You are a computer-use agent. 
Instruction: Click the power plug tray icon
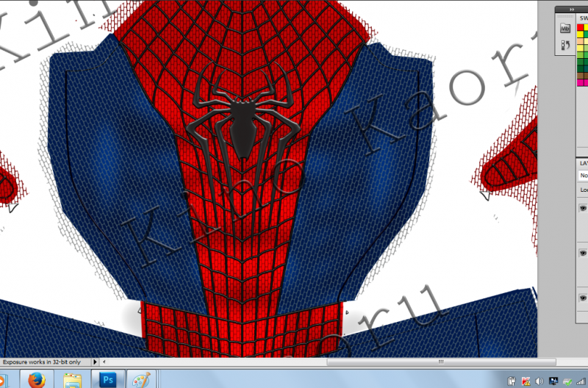[512, 381]
